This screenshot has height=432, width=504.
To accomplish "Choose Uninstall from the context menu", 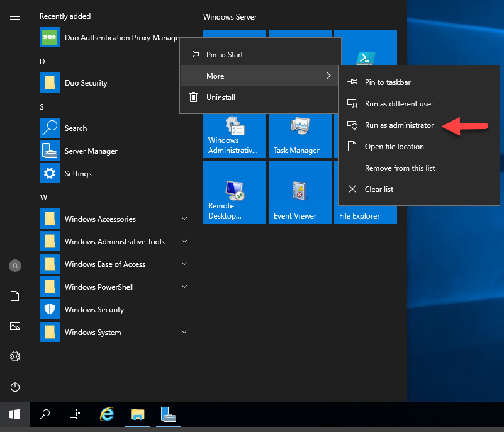I will click(260, 98).
